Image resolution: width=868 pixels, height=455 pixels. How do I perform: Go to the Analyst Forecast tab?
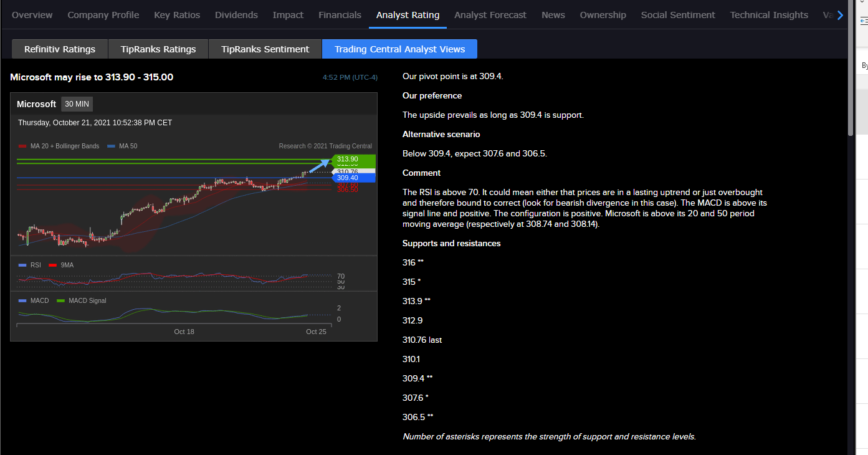tap(490, 15)
